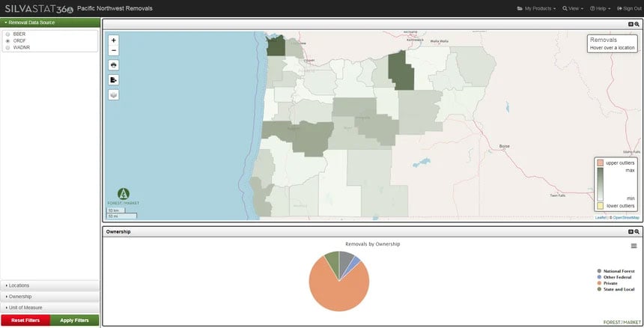The width and height of the screenshot is (644, 328).
Task: Click the Private slice of the pie
Action: point(337,294)
